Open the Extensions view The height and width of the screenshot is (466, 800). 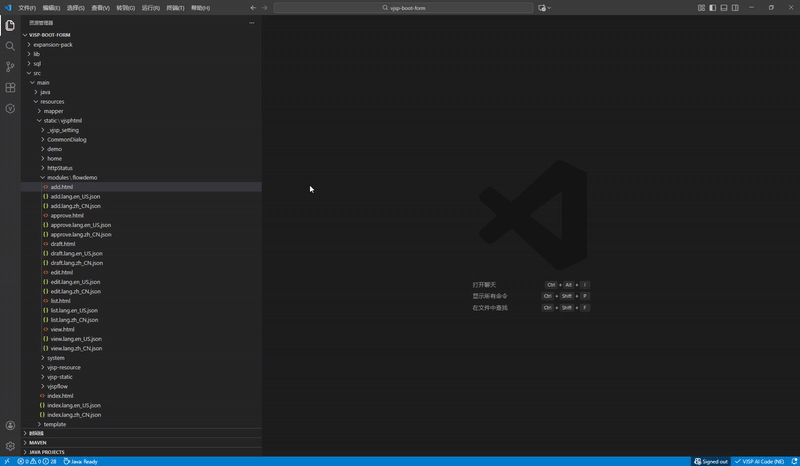pos(10,88)
